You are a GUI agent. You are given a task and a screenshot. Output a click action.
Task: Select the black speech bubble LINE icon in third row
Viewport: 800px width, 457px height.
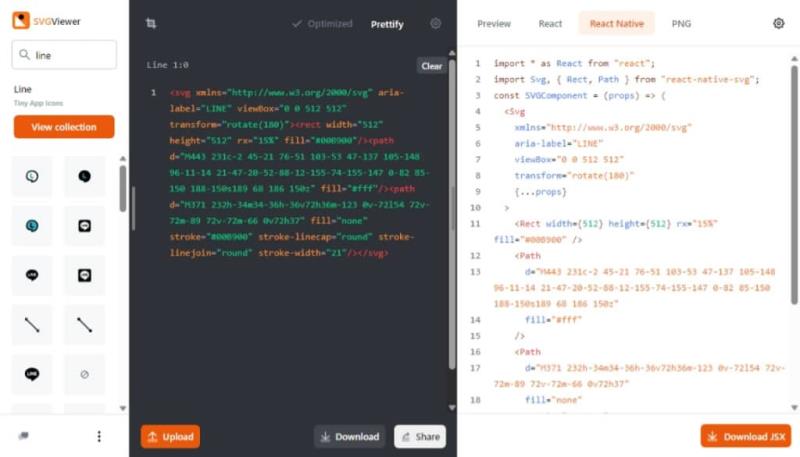pos(32,275)
